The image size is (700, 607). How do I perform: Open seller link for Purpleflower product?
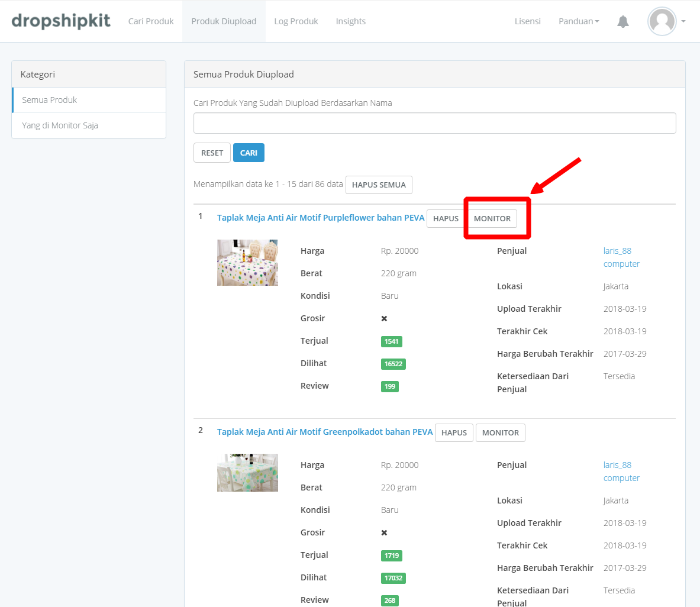(621, 257)
